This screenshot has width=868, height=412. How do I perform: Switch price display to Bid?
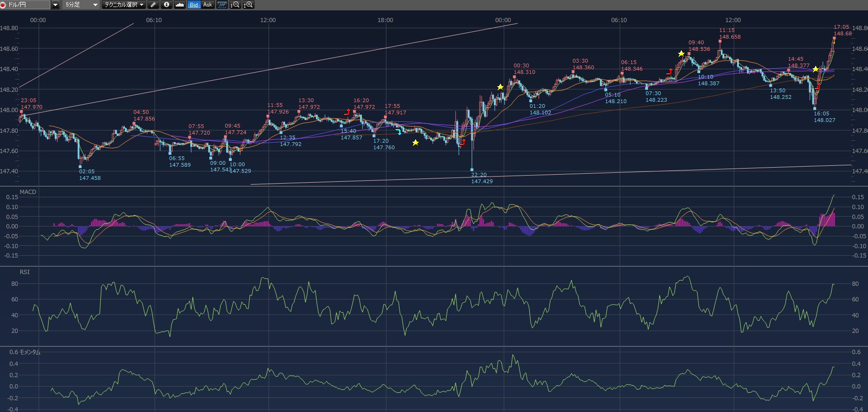(x=194, y=5)
